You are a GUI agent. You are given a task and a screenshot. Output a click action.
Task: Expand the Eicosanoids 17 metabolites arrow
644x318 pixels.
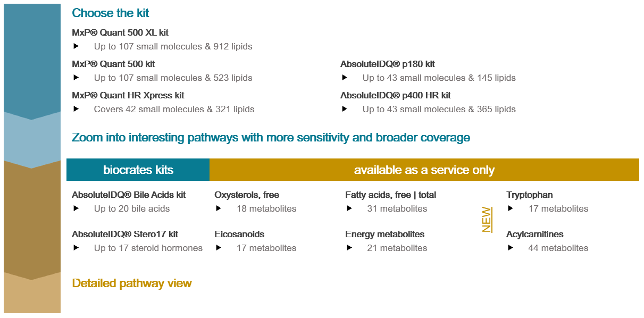point(219,248)
